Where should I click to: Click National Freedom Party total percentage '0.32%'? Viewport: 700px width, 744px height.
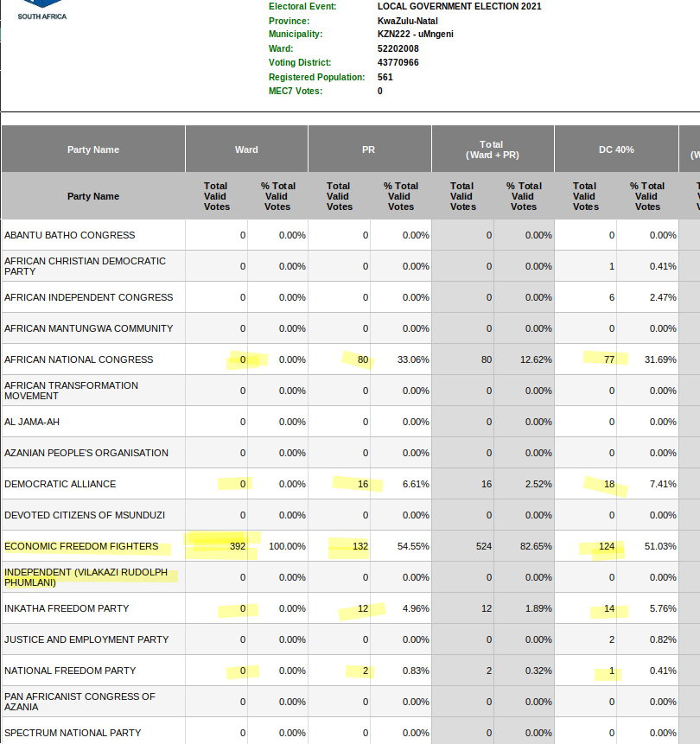tap(538, 671)
